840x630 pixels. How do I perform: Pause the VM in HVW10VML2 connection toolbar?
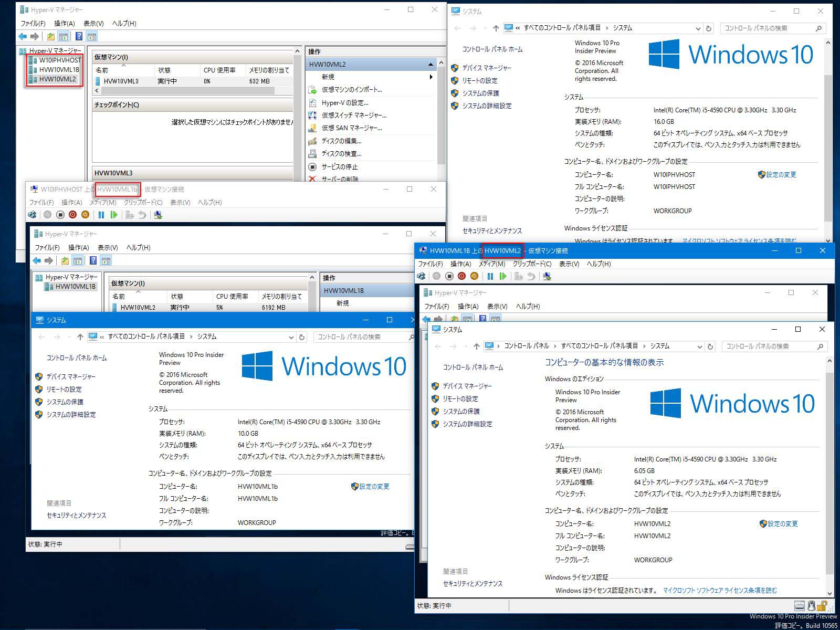click(x=490, y=276)
